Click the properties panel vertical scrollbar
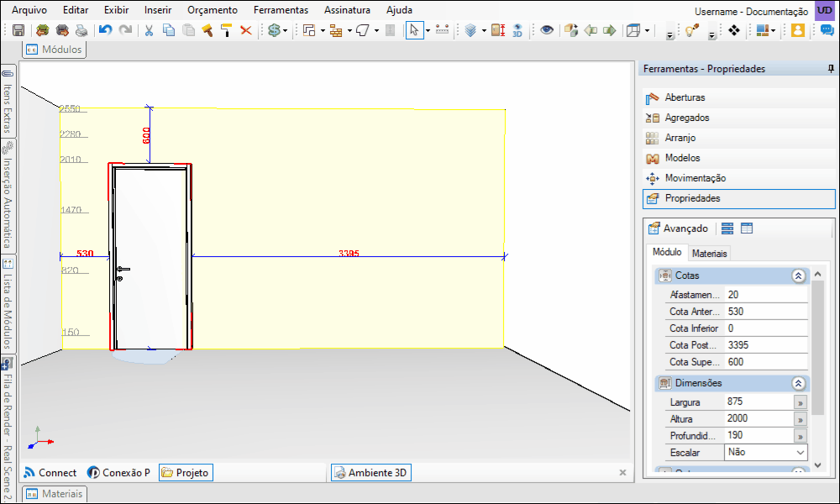This screenshot has width=840, height=504. 817,348
